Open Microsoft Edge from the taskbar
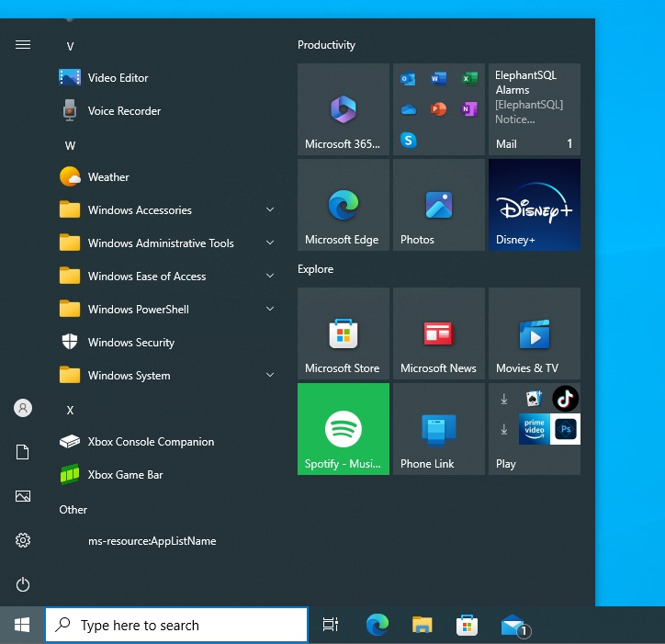 pyautogui.click(x=377, y=625)
